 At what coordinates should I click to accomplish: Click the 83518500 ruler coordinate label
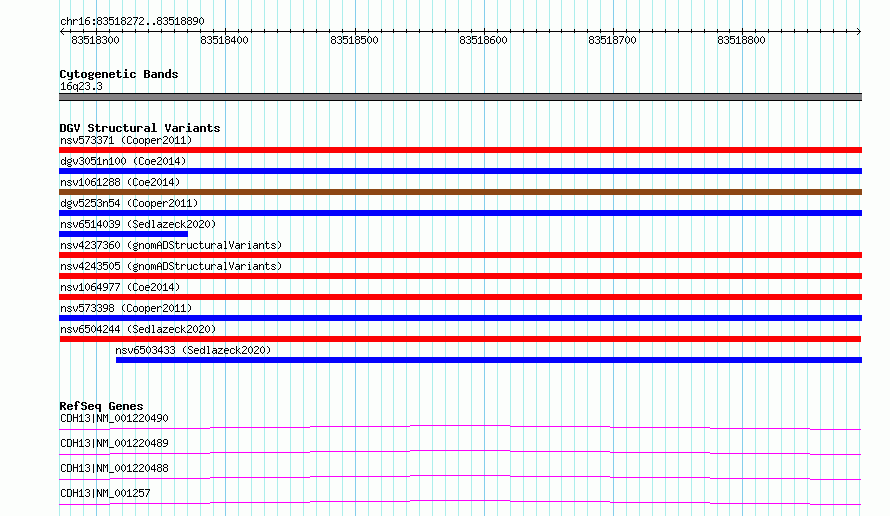(354, 40)
